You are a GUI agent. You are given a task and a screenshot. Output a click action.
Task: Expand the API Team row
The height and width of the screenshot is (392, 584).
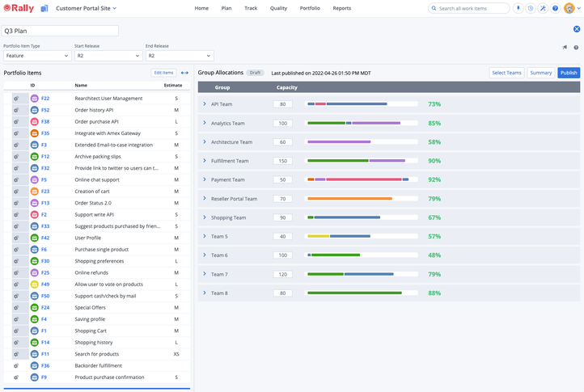click(205, 103)
